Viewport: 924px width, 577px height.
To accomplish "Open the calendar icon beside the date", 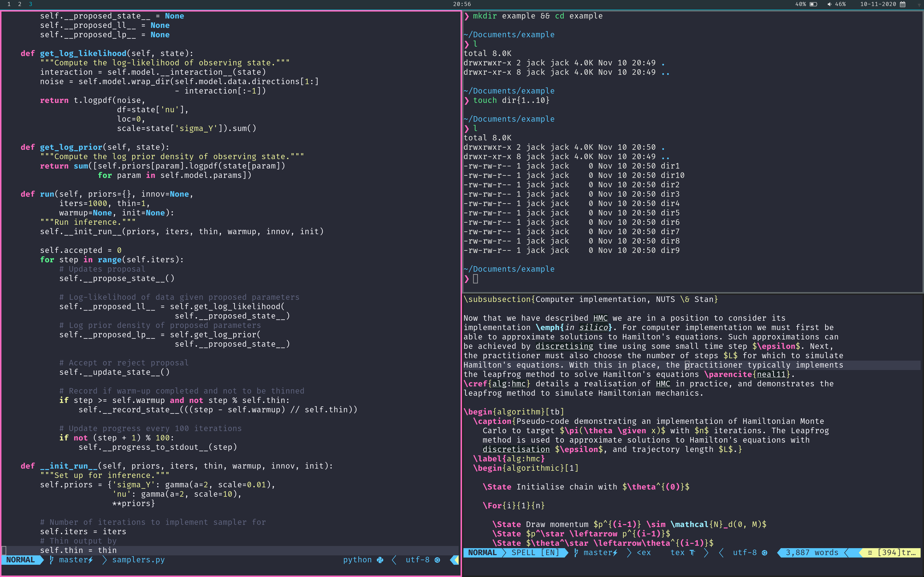I will tap(903, 4).
